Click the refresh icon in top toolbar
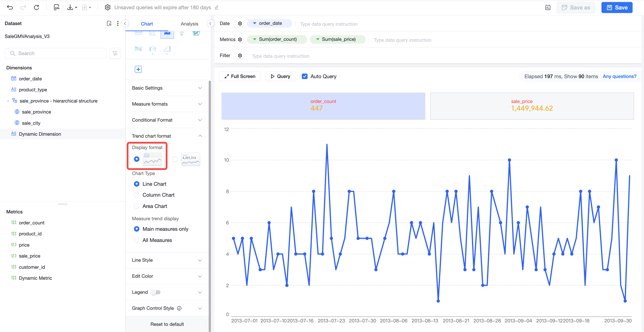The width and height of the screenshot is (644, 332). click(x=37, y=7)
